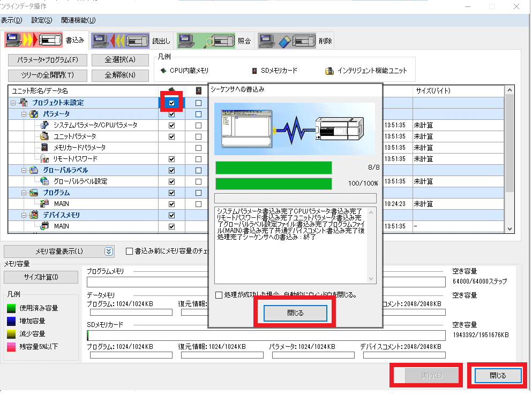
Task: Toggle SD card checkbox for メモリカードパラメータ
Action: pyautogui.click(x=198, y=148)
